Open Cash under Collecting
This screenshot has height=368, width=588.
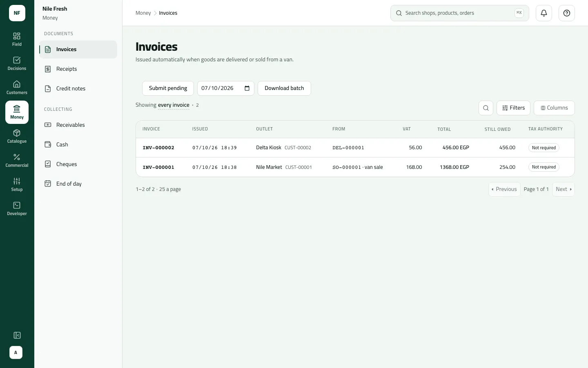click(x=78, y=145)
